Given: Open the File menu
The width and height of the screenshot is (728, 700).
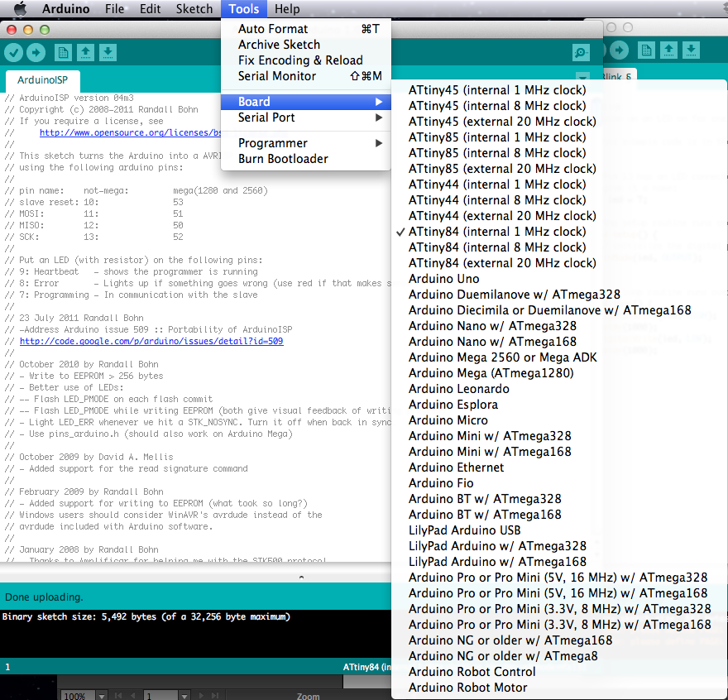Looking at the screenshot, I should click(x=115, y=9).
